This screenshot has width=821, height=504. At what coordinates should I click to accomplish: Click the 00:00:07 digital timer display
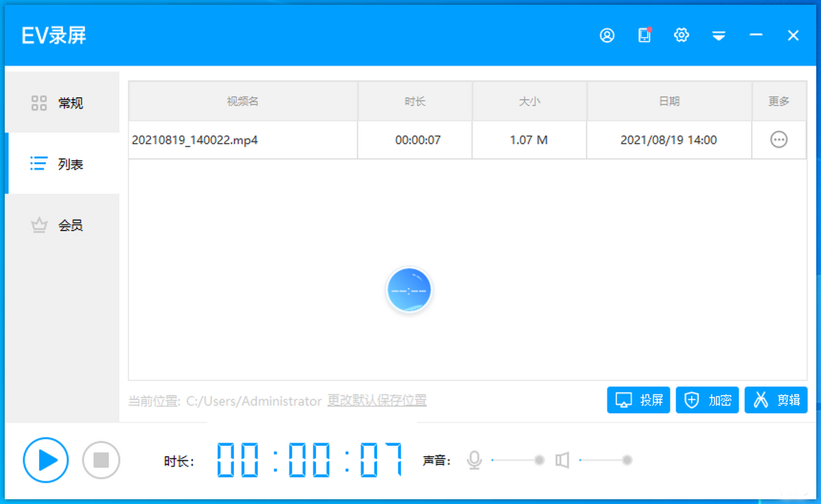pos(309,460)
